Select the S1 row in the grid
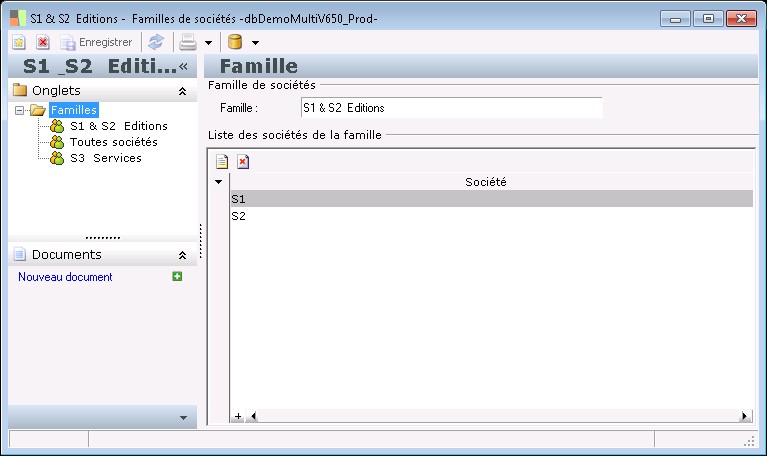The image size is (767, 456). [x=492, y=199]
